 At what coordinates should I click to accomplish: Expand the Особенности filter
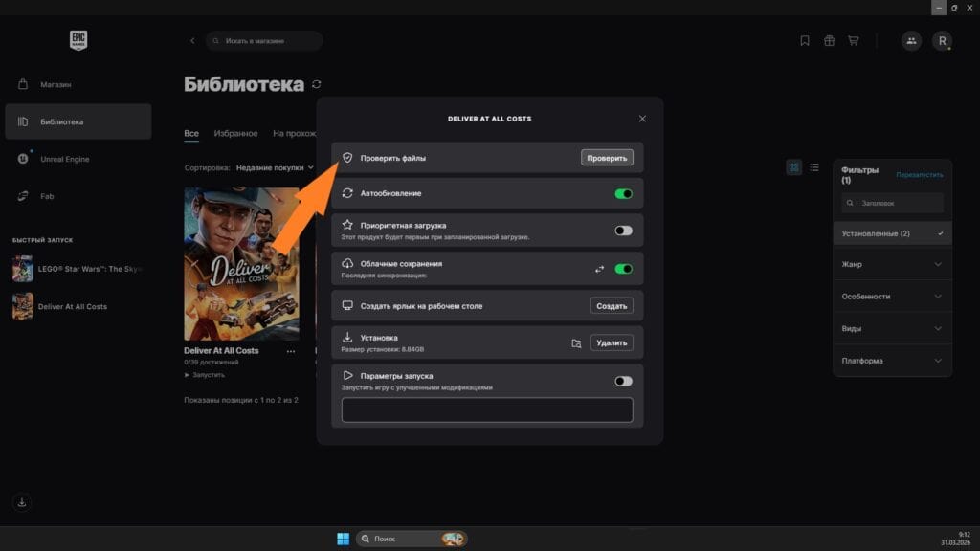coord(893,297)
